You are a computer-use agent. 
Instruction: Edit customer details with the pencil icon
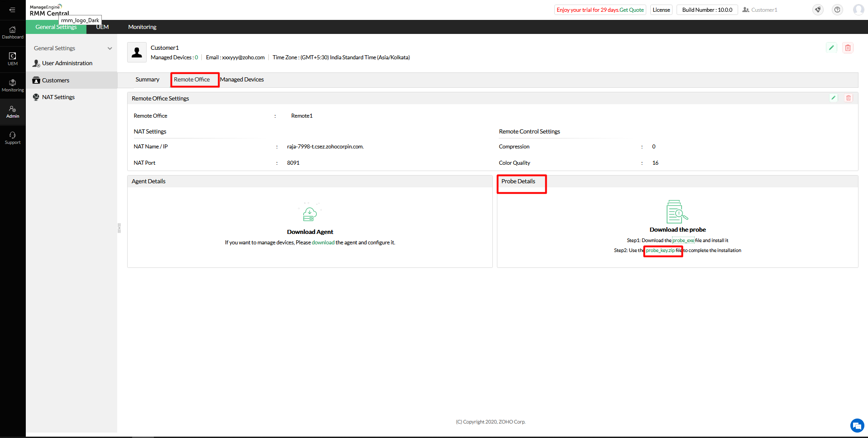tap(831, 48)
